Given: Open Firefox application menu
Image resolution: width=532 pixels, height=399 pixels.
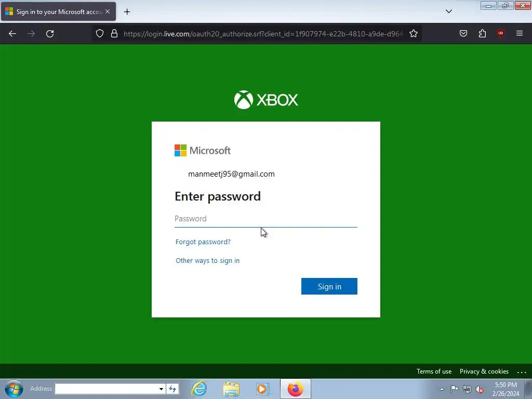Looking at the screenshot, I should pyautogui.click(x=520, y=33).
